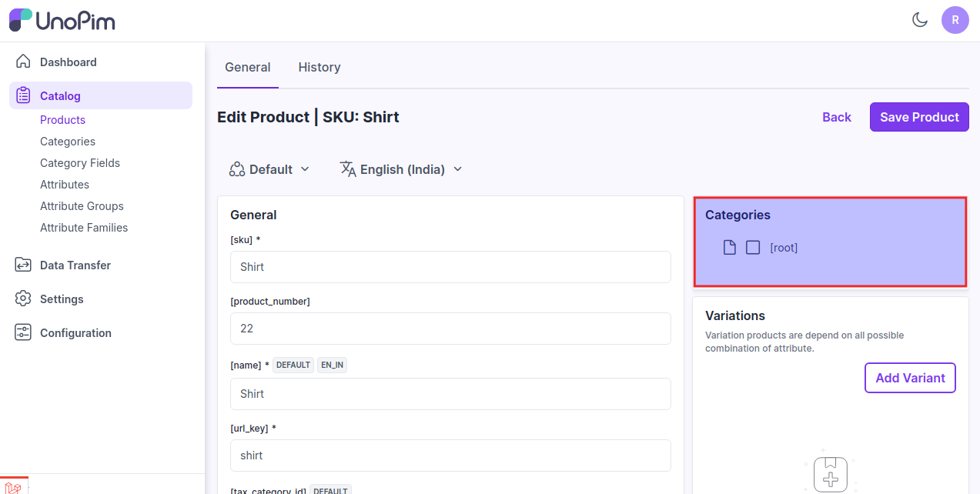Viewport: 980px width, 494px height.
Task: Switch to the History tab
Action: [319, 67]
